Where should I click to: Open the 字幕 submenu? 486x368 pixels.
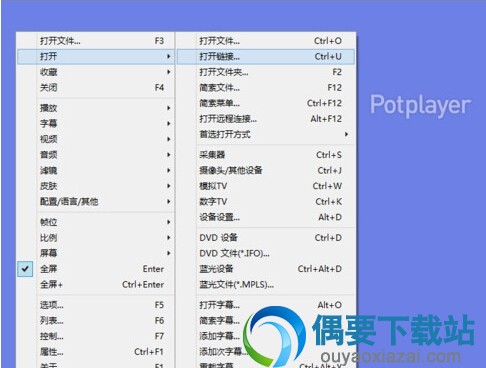coord(95,124)
